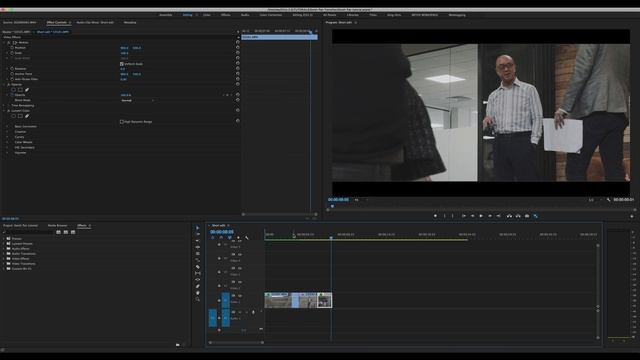Click New Custom Bin icon in Effects panel
This screenshot has height=360, width=640.
tap(178, 345)
